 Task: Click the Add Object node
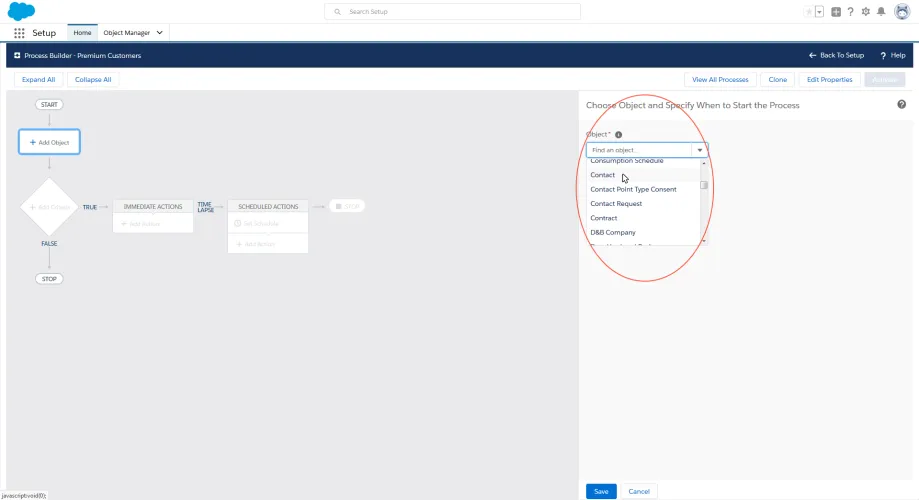(49, 142)
